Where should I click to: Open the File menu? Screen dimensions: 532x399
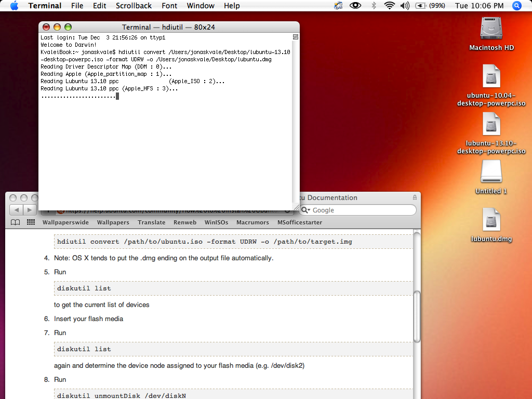[77, 6]
